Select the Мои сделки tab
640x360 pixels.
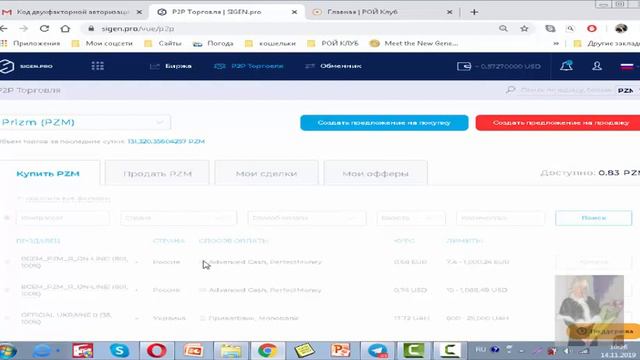coord(266,173)
